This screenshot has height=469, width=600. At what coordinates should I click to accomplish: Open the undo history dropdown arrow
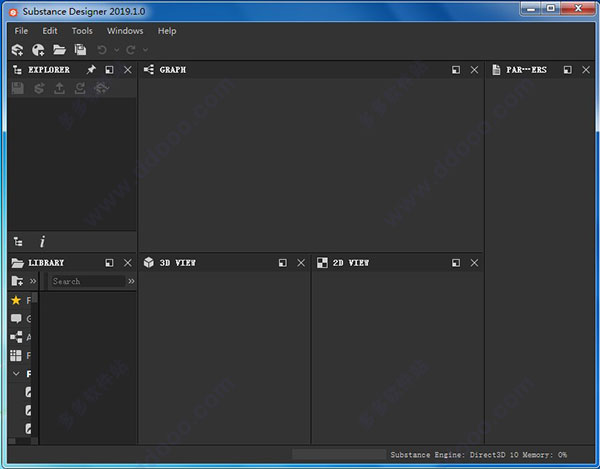point(117,50)
